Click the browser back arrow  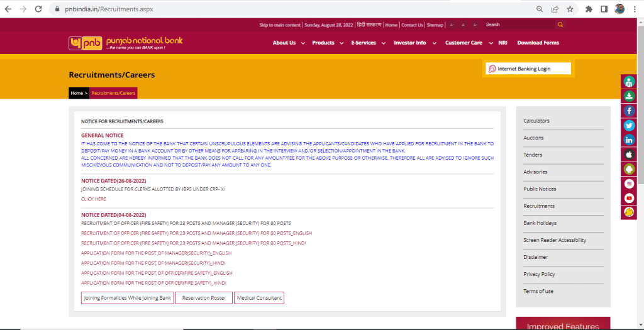coord(8,9)
